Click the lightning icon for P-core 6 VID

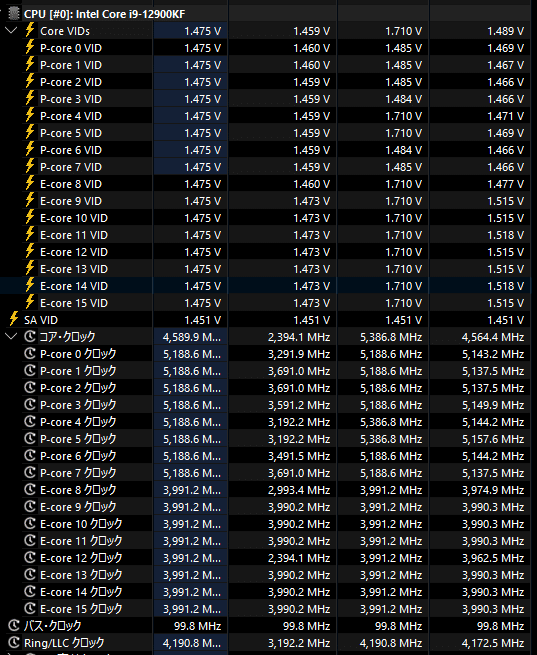click(x=30, y=150)
